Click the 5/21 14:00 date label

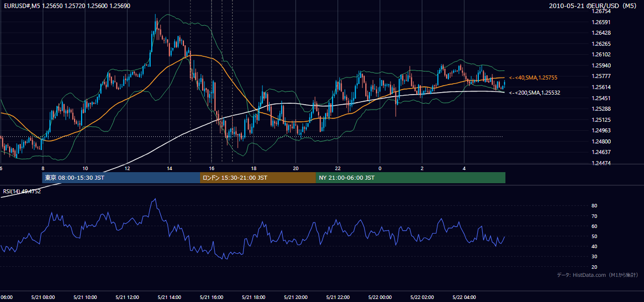(169, 297)
